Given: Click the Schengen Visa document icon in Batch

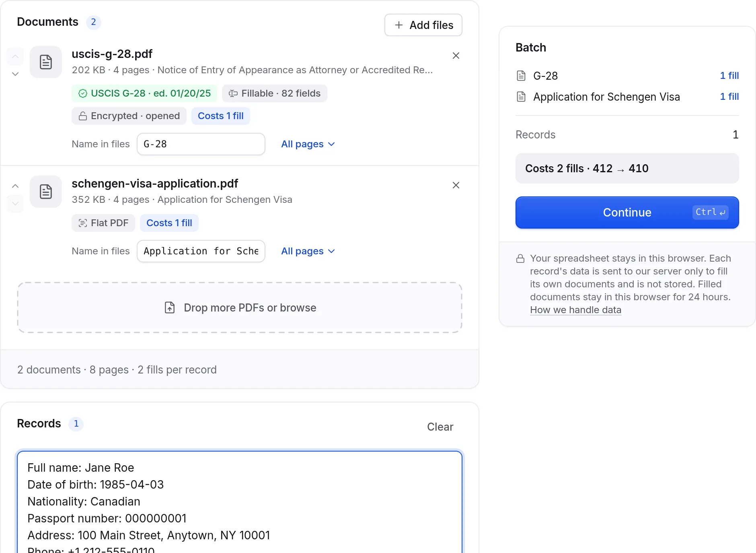Looking at the screenshot, I should 521,97.
